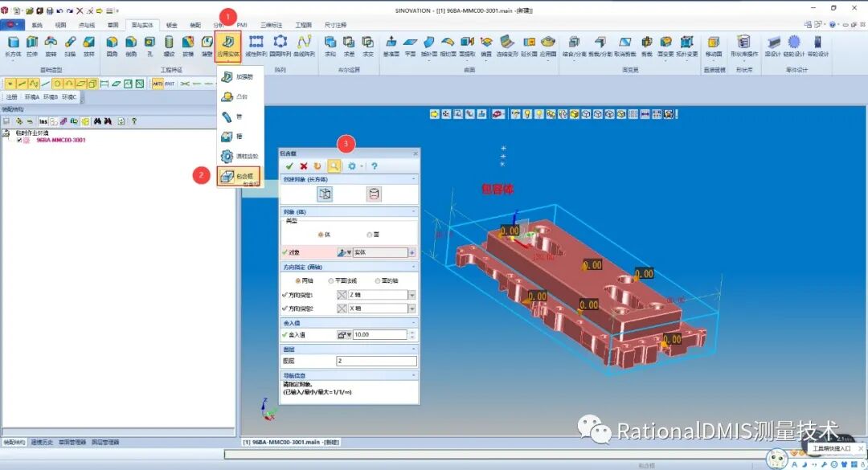
Task: Toggle checkbox beside 96BA-MMC00-3001 tree node
Action: pyautogui.click(x=19, y=141)
